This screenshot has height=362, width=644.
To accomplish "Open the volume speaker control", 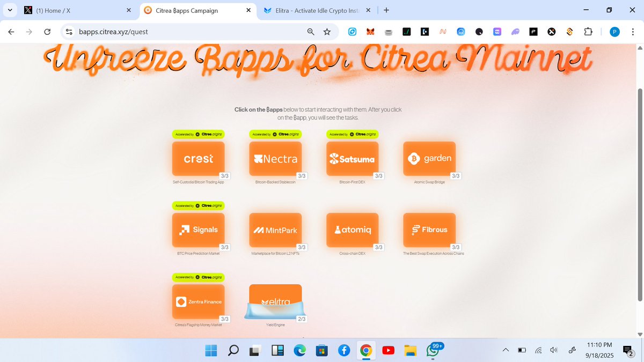I will tap(554, 351).
